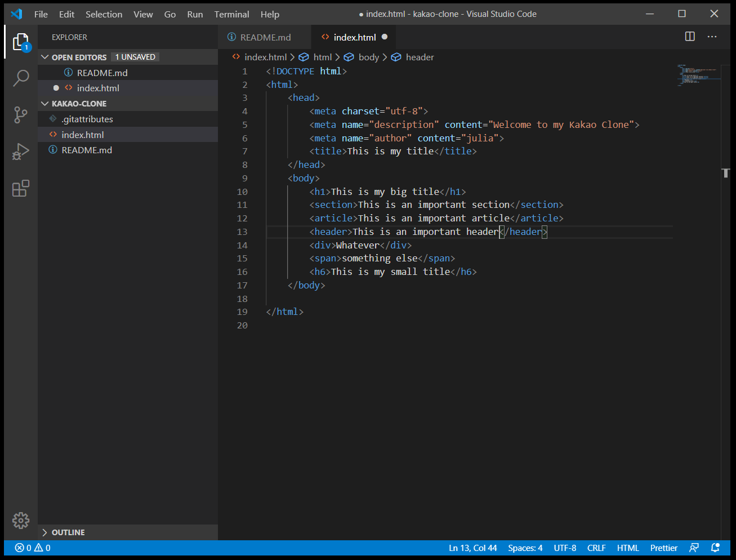Viewport: 736px width, 560px height.
Task: Click line number 1 in the gutter
Action: 245,71
